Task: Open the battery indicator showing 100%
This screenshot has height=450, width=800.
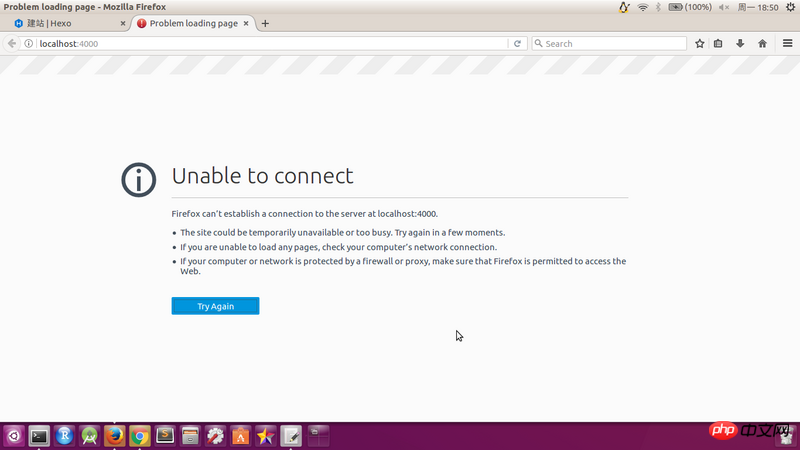Action: 690,7
